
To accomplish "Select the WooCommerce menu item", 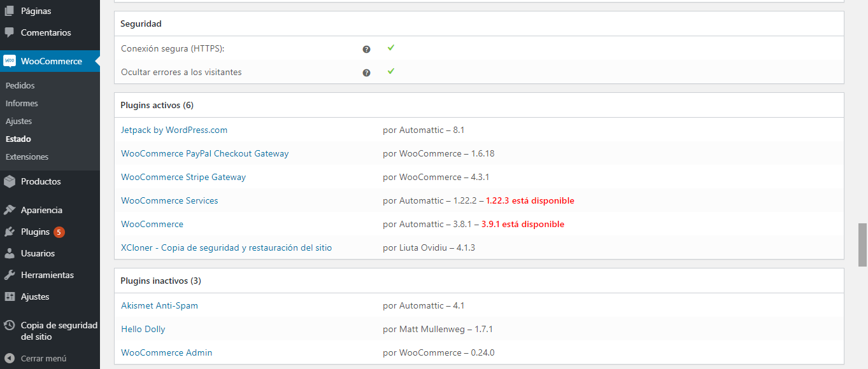I will (x=50, y=61).
